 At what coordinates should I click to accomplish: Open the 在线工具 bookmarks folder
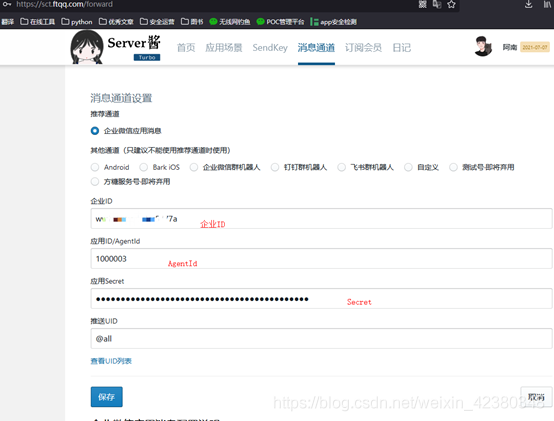pos(37,22)
